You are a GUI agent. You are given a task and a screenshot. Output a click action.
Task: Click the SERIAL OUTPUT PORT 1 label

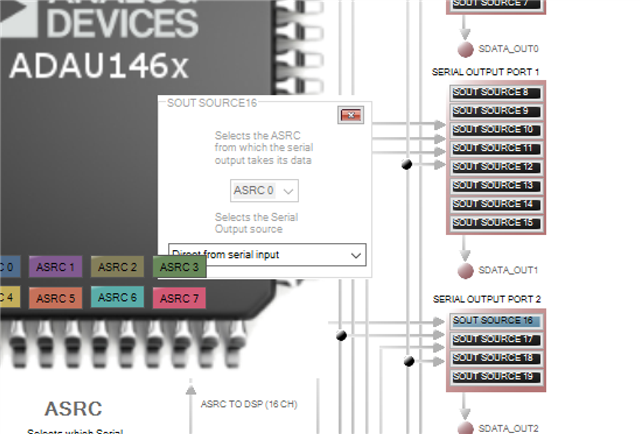tap(485, 72)
